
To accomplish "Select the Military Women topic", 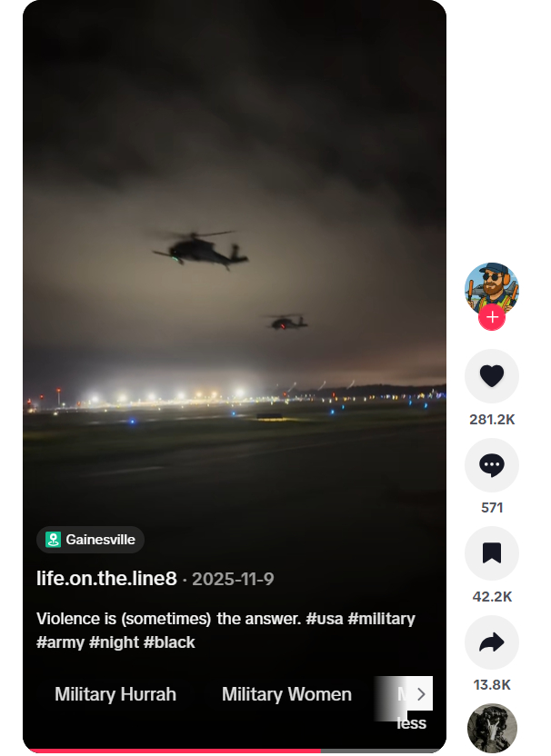I will 286,694.
